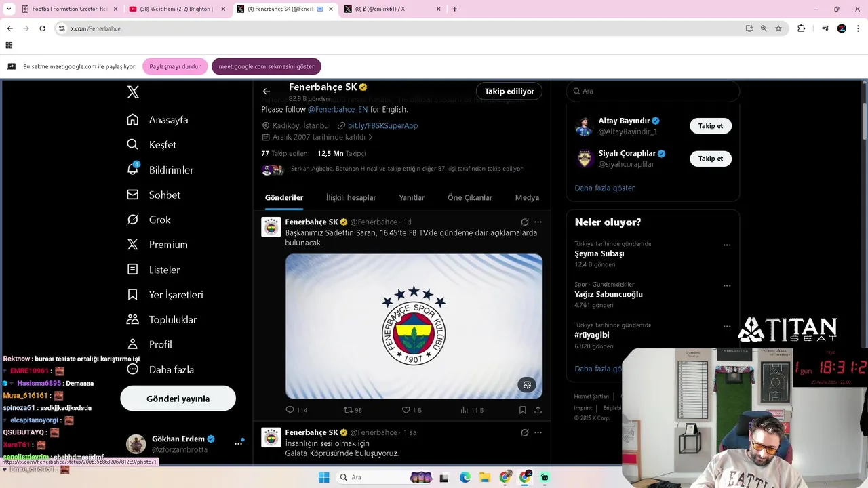Switch to @emirrk61 X tab

[392, 9]
